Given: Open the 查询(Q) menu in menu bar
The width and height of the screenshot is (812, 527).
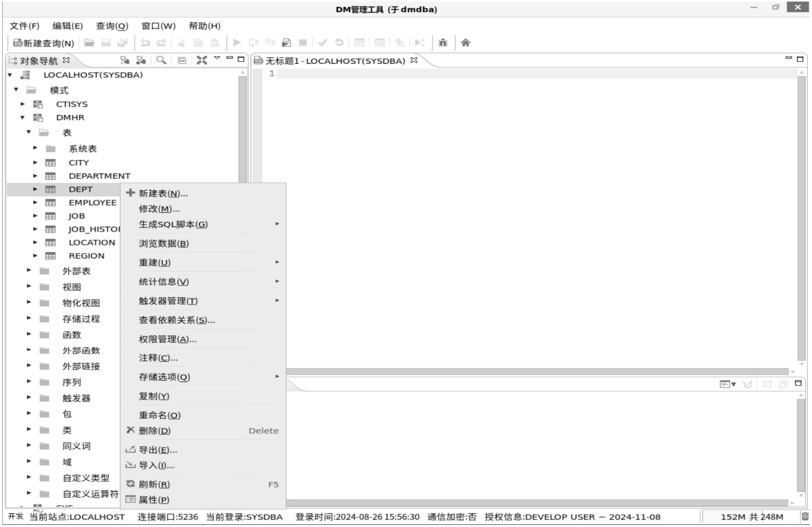Looking at the screenshot, I should click(x=112, y=26).
